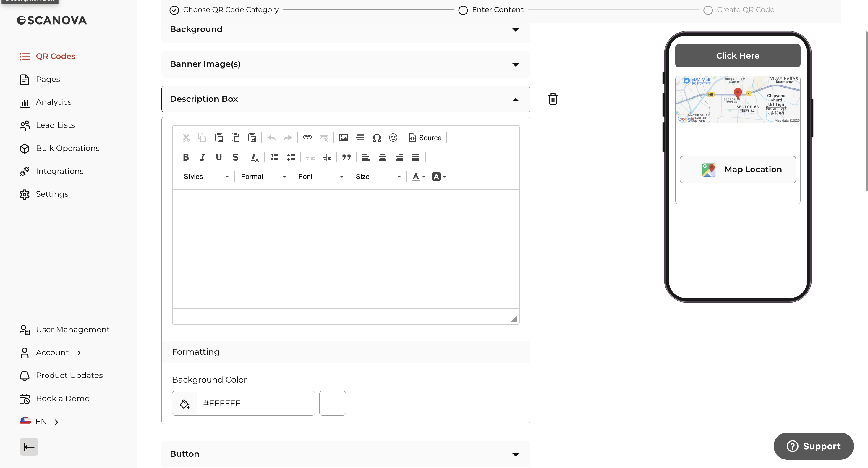Open Settings in sidebar
The height and width of the screenshot is (468, 868).
(44, 194)
